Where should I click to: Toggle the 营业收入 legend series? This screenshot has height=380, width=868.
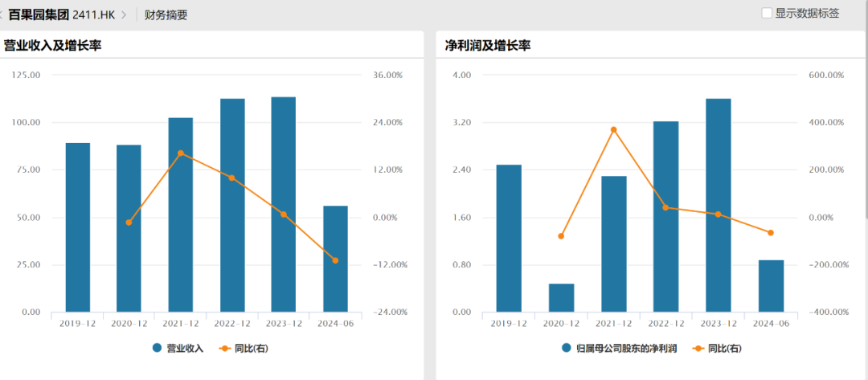click(x=178, y=348)
